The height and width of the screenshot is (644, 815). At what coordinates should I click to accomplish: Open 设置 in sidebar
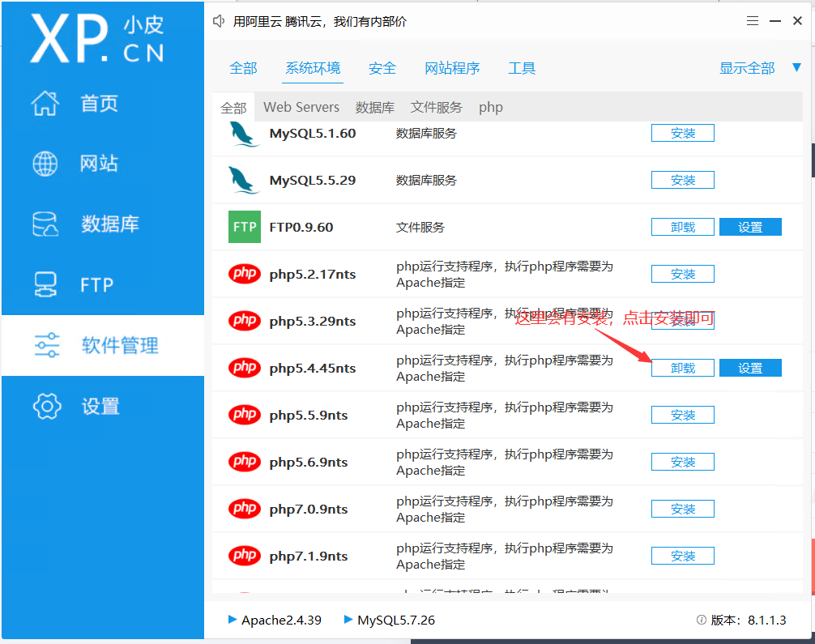point(100,406)
